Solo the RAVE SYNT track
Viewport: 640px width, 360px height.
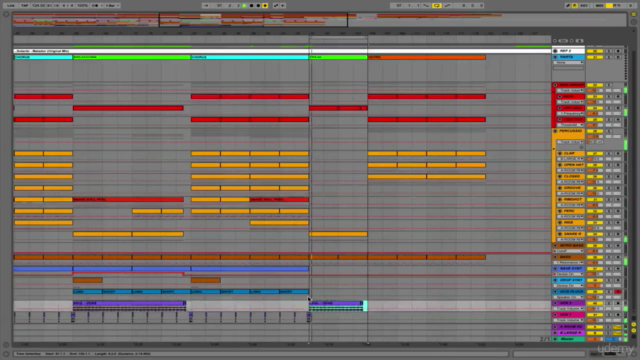tap(609, 269)
